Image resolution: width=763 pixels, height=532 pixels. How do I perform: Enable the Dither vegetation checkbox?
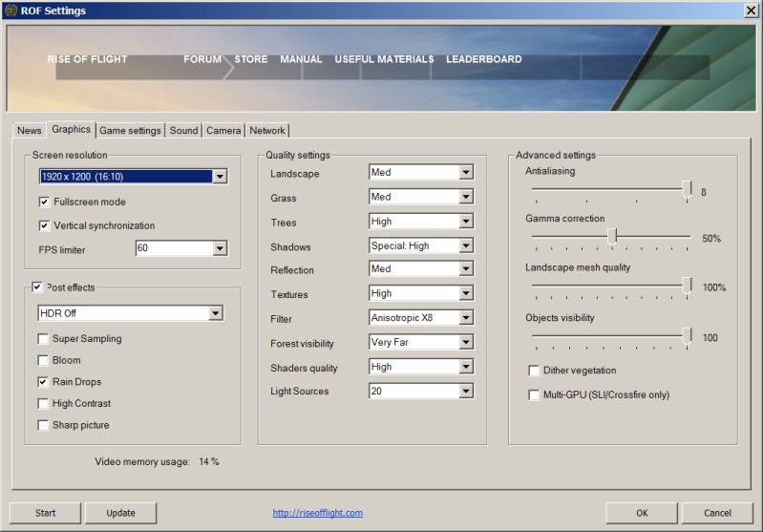pos(534,371)
